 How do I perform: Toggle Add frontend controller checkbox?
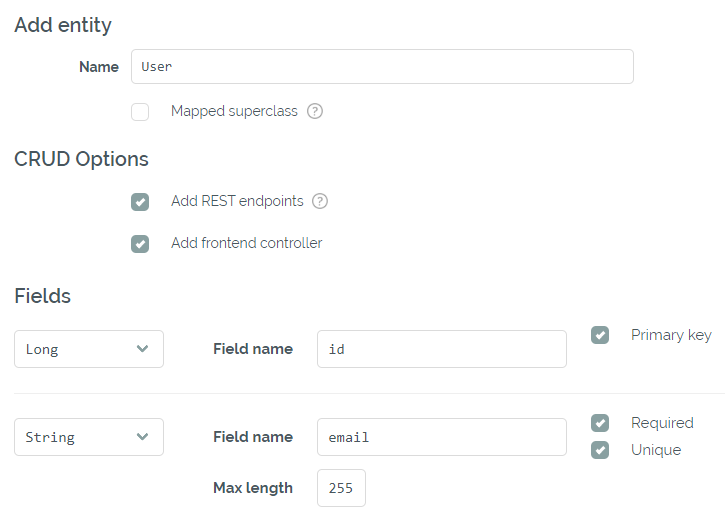point(140,244)
